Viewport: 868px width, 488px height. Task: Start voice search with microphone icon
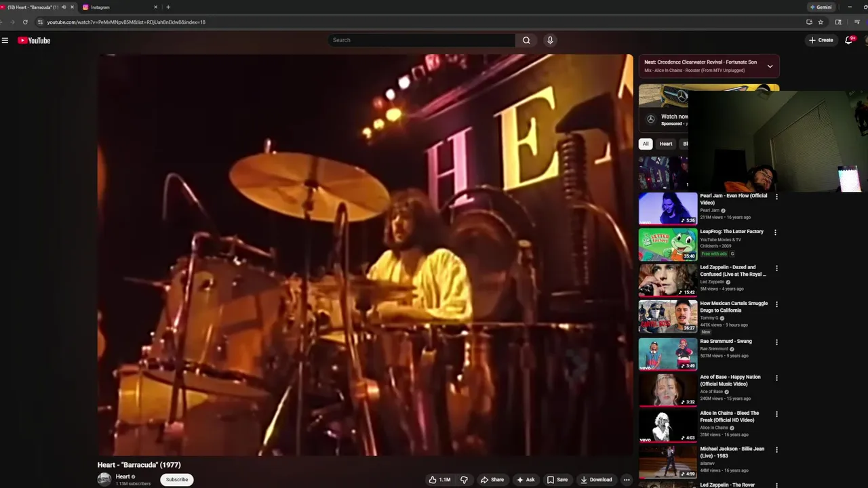[x=550, y=40]
